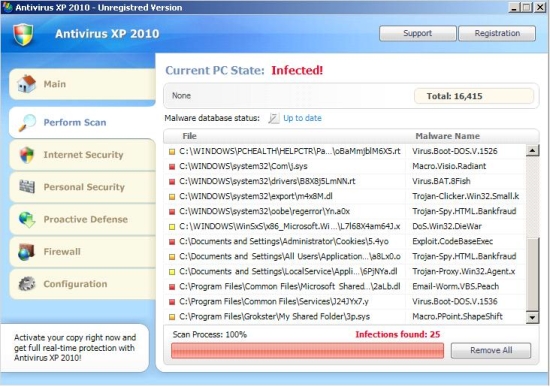Click orange marker beside Grokster 3p.sys

[x=172, y=317]
